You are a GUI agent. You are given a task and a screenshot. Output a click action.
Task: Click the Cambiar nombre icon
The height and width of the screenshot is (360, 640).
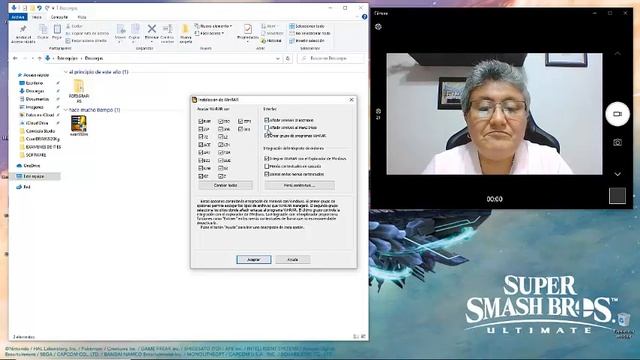pyautogui.click(x=167, y=29)
